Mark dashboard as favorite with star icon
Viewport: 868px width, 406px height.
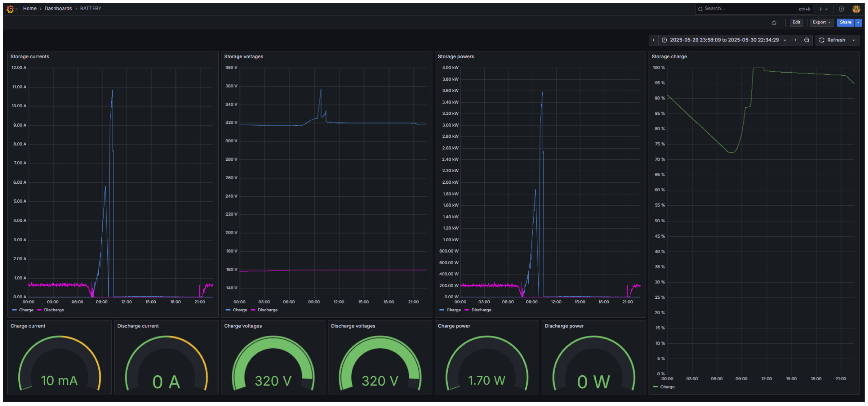coord(774,23)
